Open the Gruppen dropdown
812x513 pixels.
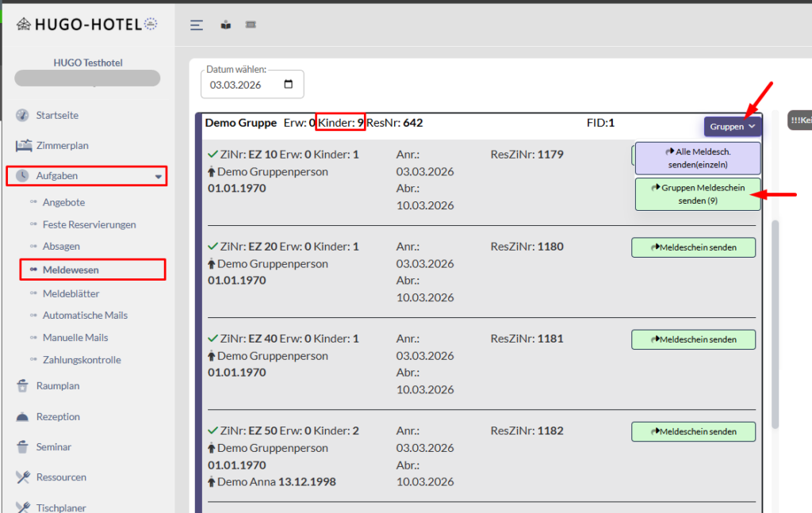click(x=732, y=126)
